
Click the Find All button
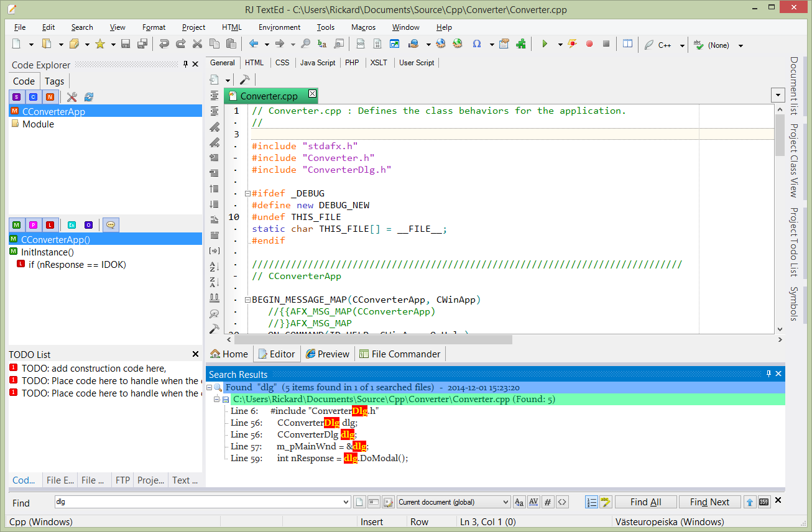click(x=645, y=502)
